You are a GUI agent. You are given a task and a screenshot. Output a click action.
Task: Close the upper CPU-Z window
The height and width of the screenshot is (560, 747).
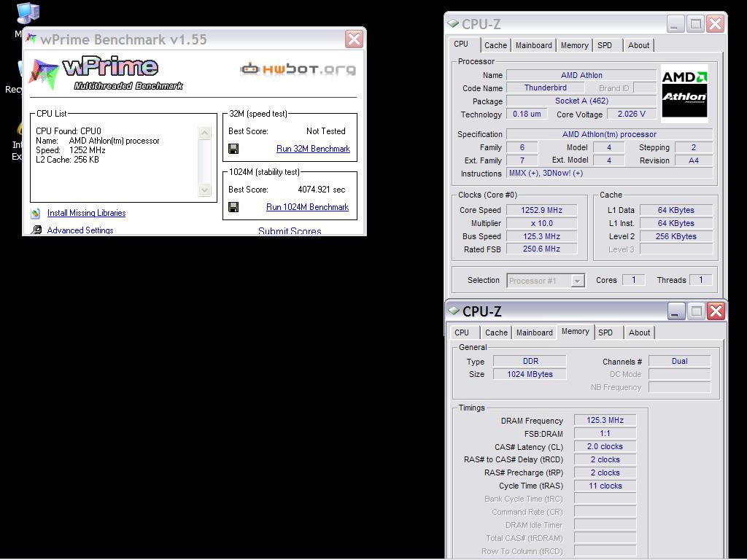click(x=715, y=23)
